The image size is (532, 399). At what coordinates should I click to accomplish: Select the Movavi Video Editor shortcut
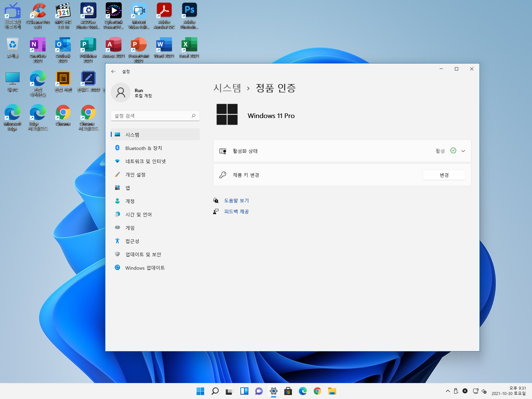[139, 16]
